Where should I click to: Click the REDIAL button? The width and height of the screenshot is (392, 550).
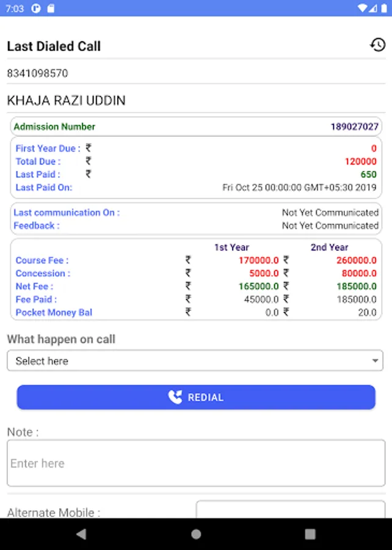(195, 397)
